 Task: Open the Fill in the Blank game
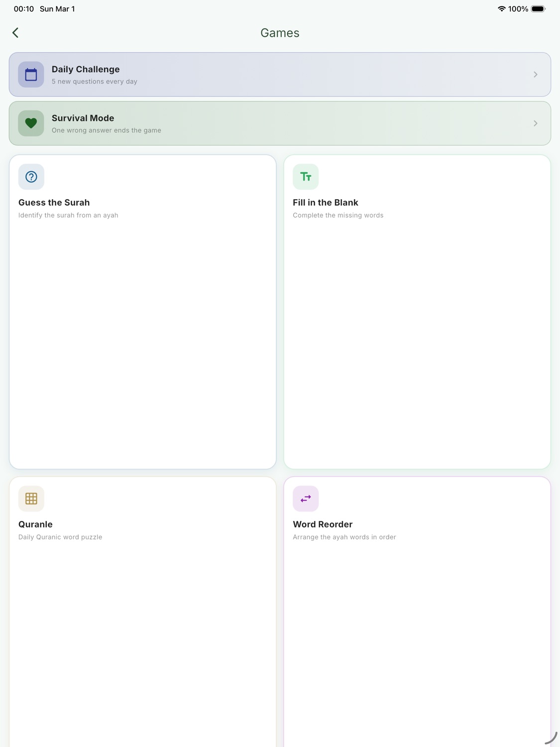pos(417,312)
